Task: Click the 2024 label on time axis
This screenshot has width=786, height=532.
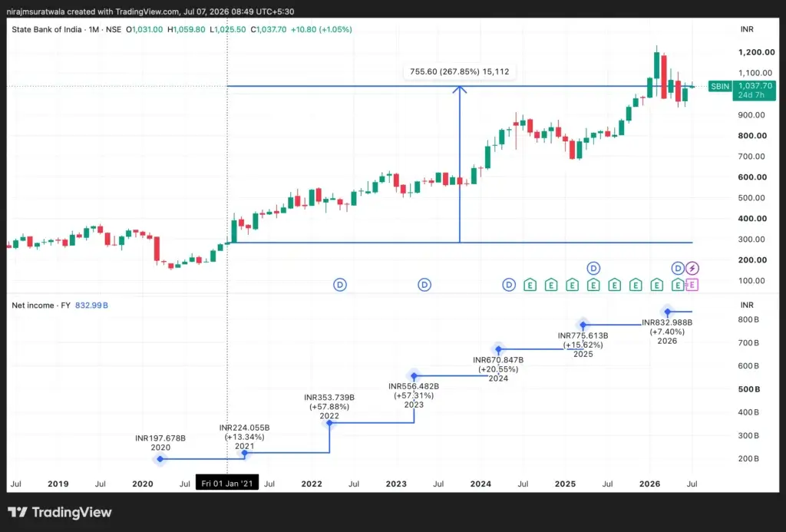Action: [481, 484]
